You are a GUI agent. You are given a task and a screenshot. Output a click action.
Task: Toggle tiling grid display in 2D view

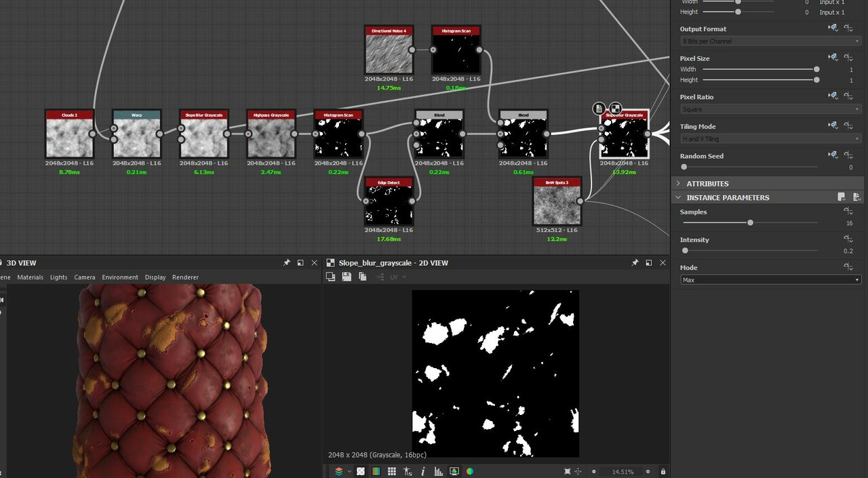(393, 471)
